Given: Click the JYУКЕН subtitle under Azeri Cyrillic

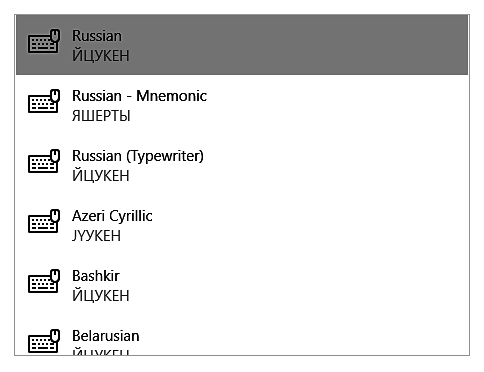Looking at the screenshot, I should point(96,236).
